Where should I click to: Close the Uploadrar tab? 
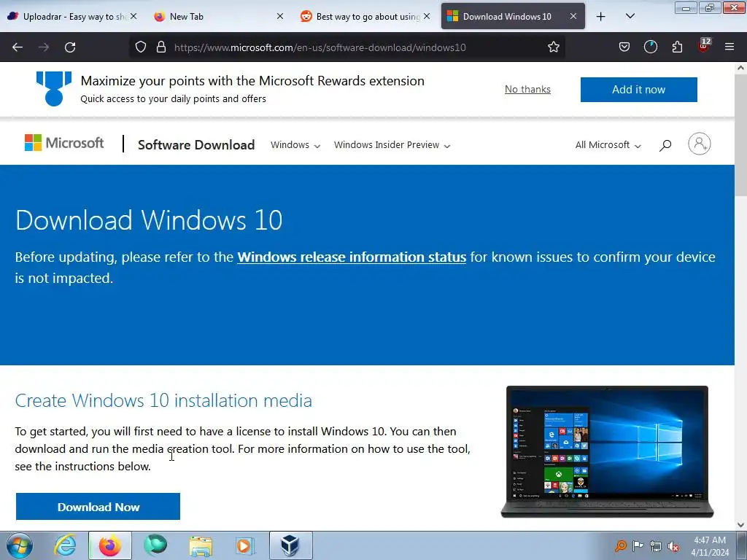tap(133, 16)
